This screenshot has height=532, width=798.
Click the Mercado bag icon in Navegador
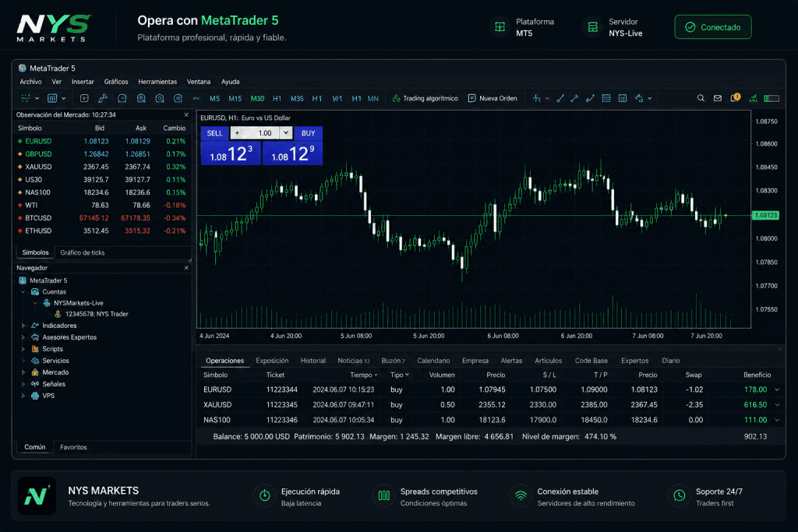pyautogui.click(x=35, y=372)
